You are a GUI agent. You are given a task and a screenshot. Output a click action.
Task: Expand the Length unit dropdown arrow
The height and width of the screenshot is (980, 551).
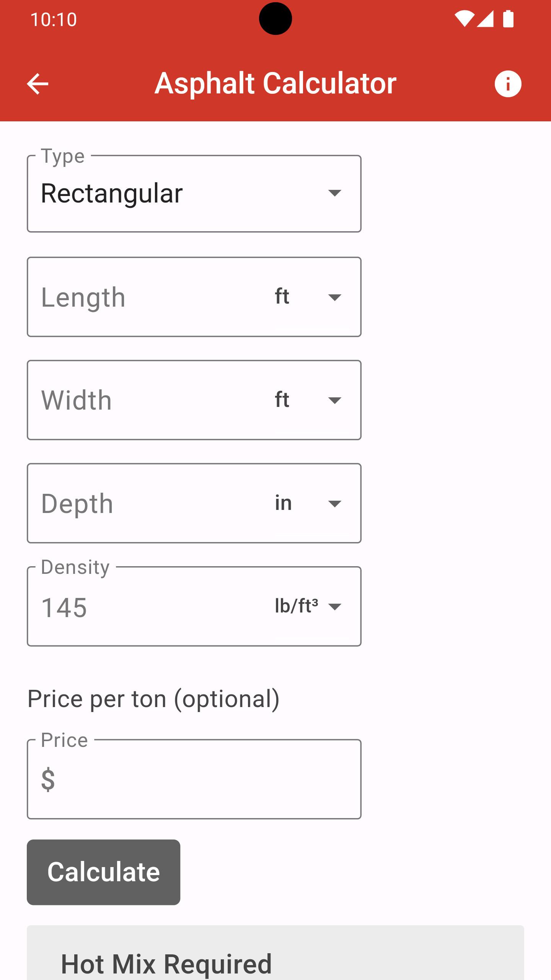tap(335, 297)
